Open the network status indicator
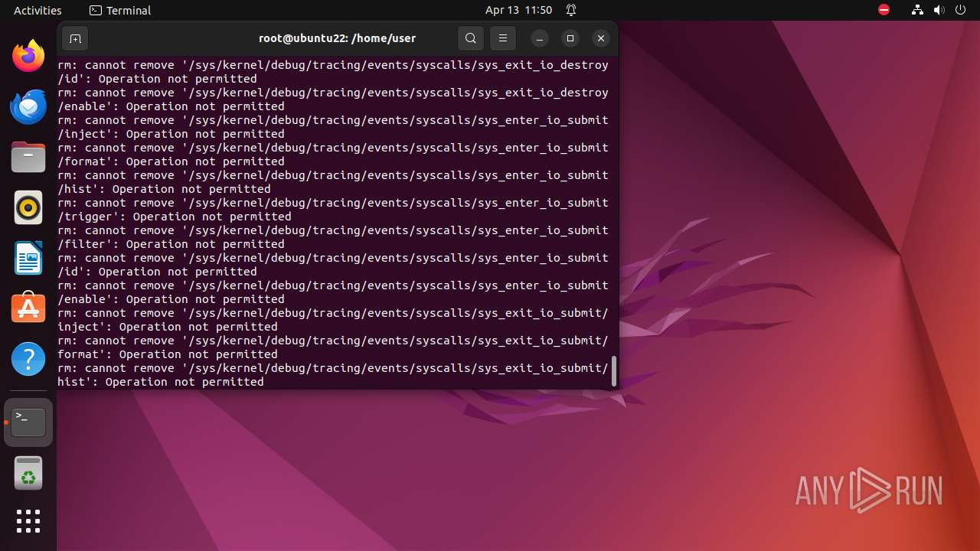 coord(917,10)
